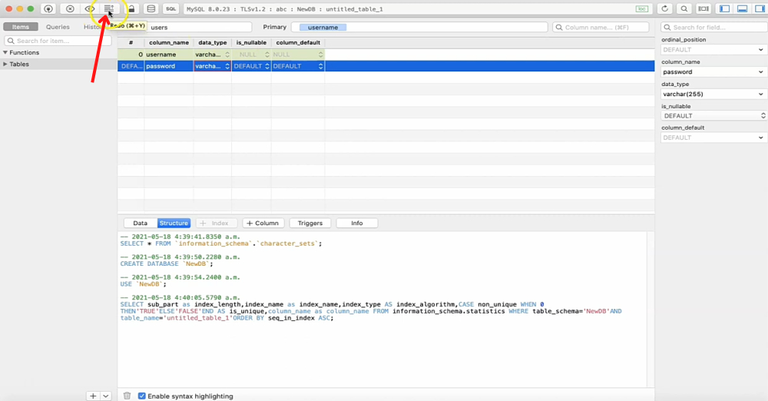The width and height of the screenshot is (768, 401).
Task: Expand the Tables tree item
Action: pyautogui.click(x=5, y=64)
